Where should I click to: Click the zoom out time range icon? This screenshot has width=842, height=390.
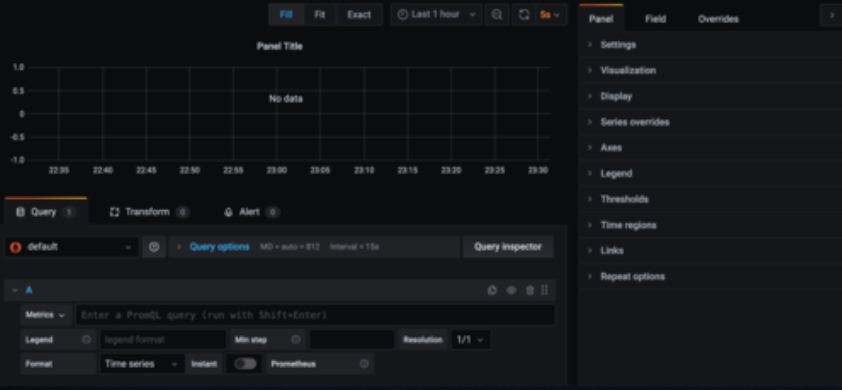[497, 15]
